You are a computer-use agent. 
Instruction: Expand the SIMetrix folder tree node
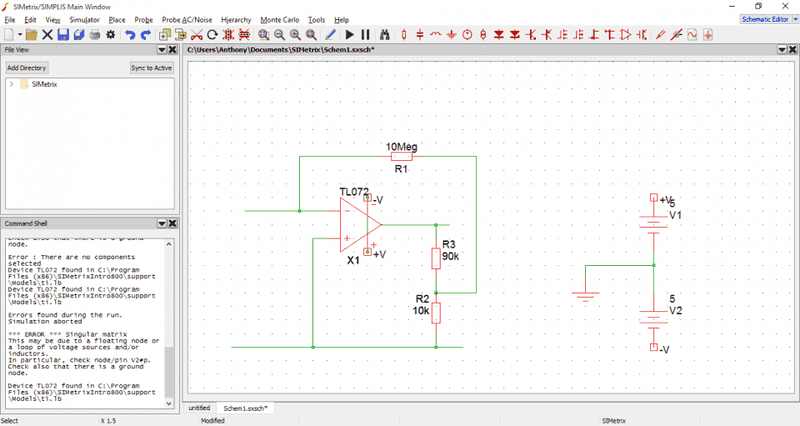(11, 84)
